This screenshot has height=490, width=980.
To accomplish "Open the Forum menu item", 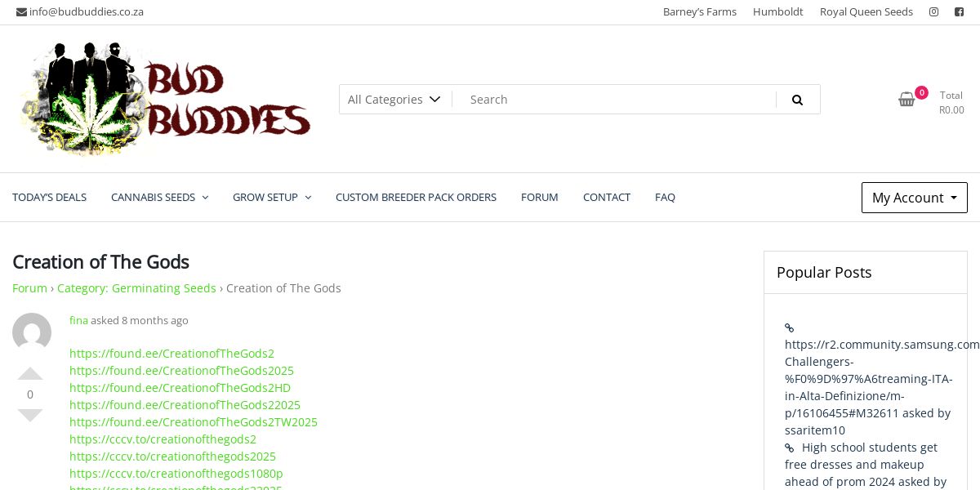I will (540, 197).
